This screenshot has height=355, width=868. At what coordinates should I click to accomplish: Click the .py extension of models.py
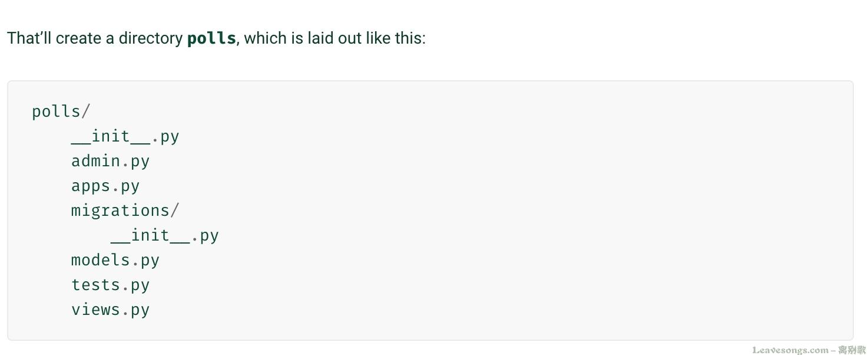point(145,260)
